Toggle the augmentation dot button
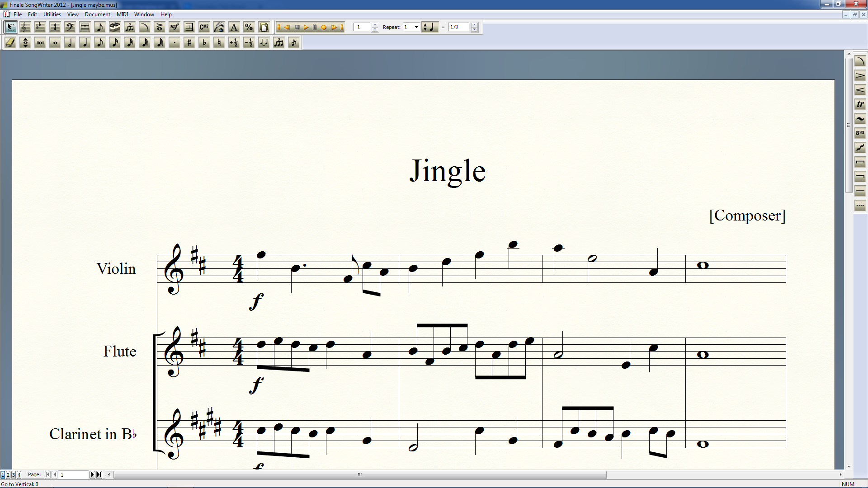Viewport: 868px width, 488px height. pos(174,43)
